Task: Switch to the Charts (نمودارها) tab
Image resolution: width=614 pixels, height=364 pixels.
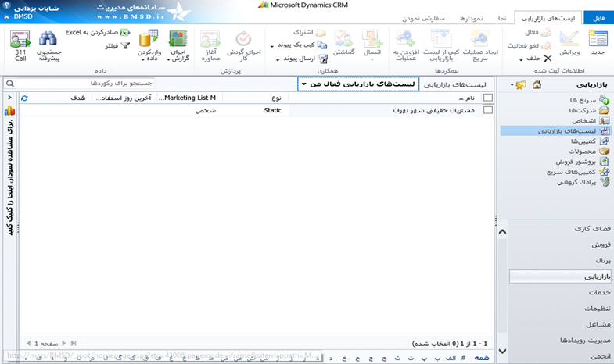Action: (471, 19)
